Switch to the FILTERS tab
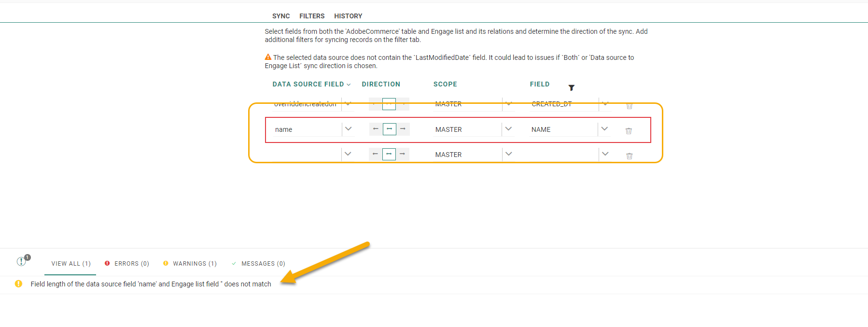Viewport: 868px width, 327px height. point(312,16)
